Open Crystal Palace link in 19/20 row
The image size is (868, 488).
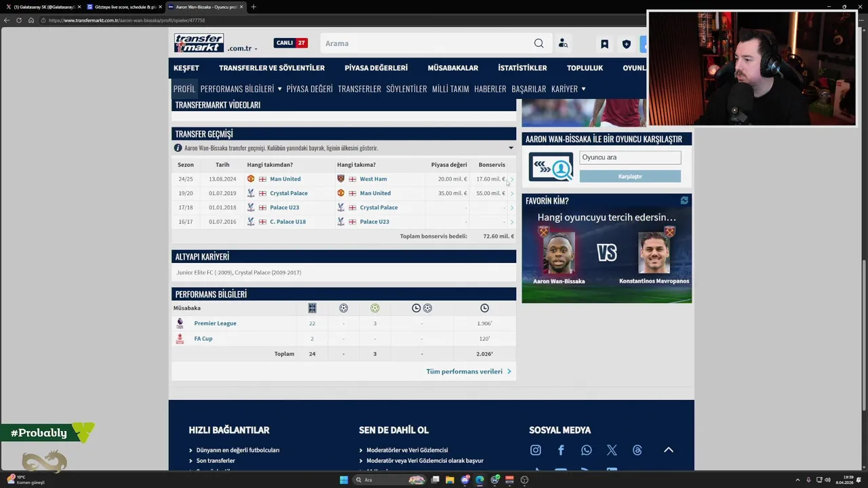point(289,193)
